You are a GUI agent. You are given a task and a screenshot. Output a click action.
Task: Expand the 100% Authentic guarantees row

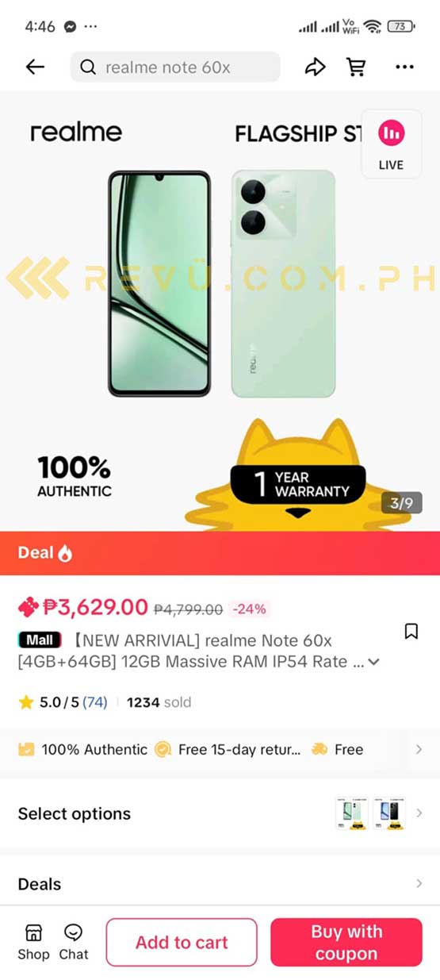[220, 749]
